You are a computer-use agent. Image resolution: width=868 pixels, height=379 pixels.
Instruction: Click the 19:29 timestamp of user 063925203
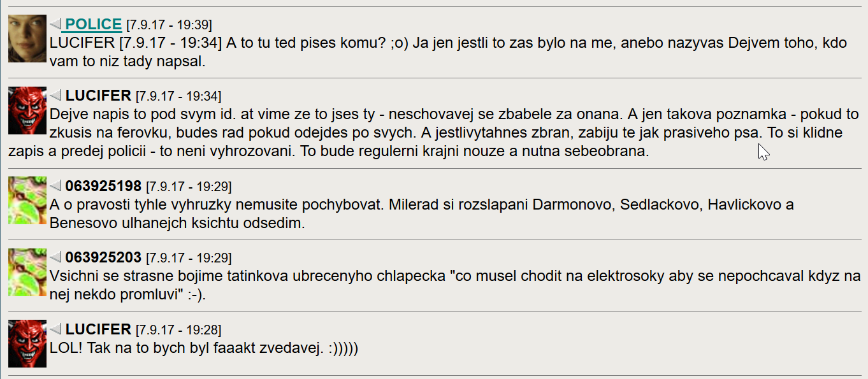189,259
